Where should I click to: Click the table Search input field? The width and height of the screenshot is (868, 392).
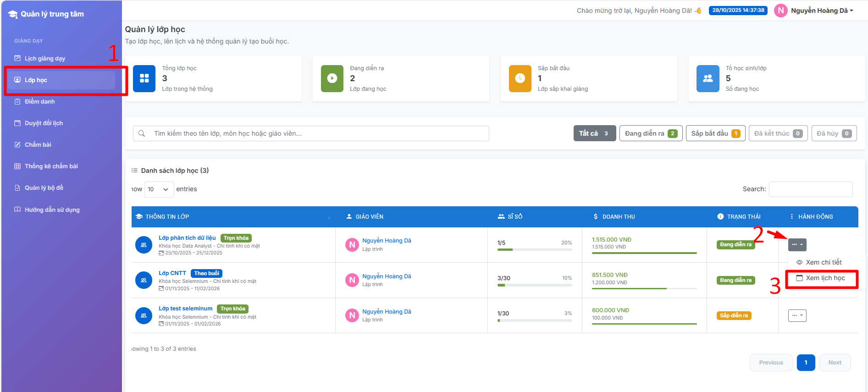pos(810,189)
